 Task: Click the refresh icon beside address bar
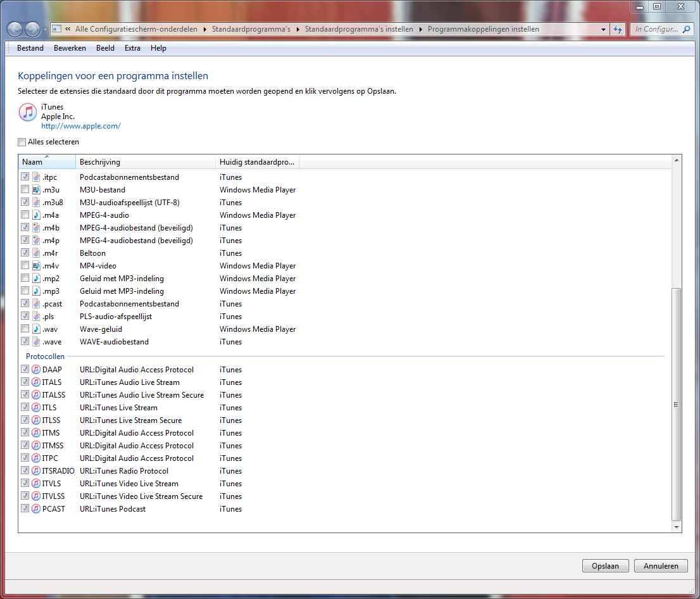pyautogui.click(x=618, y=30)
